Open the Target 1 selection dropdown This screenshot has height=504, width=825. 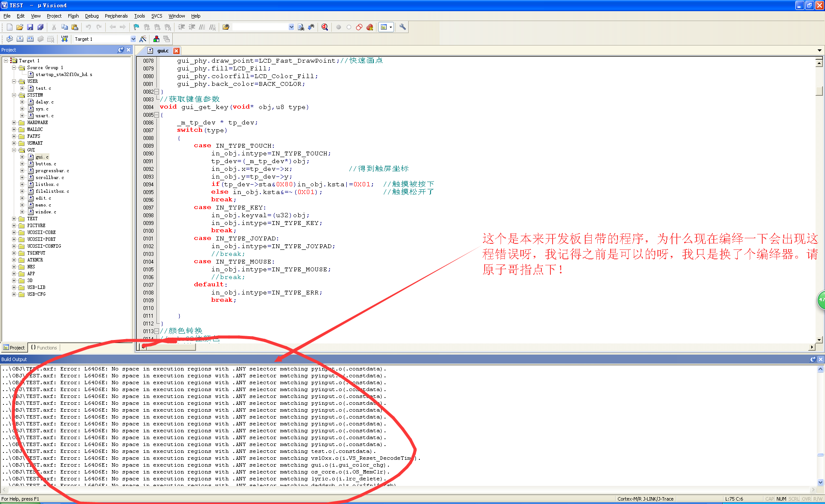click(x=133, y=39)
